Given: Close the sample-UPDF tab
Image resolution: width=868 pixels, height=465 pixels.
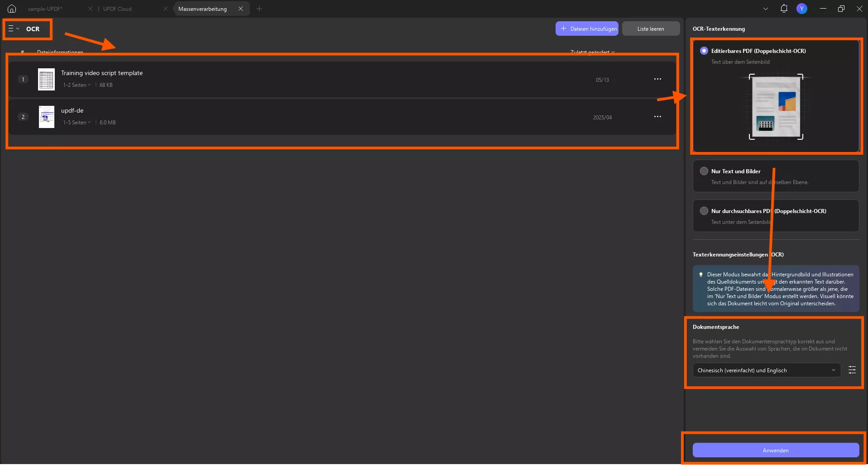Looking at the screenshot, I should [x=91, y=9].
